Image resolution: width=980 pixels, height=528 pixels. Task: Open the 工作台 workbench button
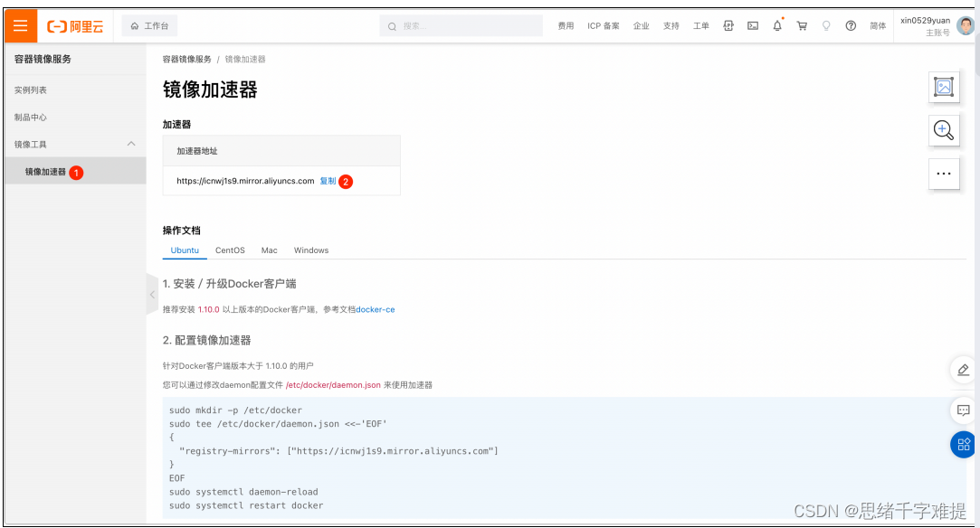pyautogui.click(x=149, y=26)
